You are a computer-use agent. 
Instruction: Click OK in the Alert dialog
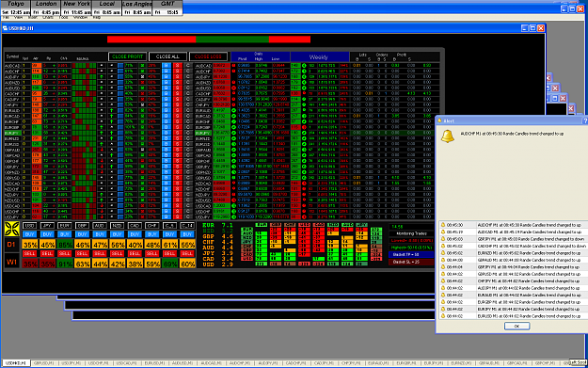click(x=516, y=326)
